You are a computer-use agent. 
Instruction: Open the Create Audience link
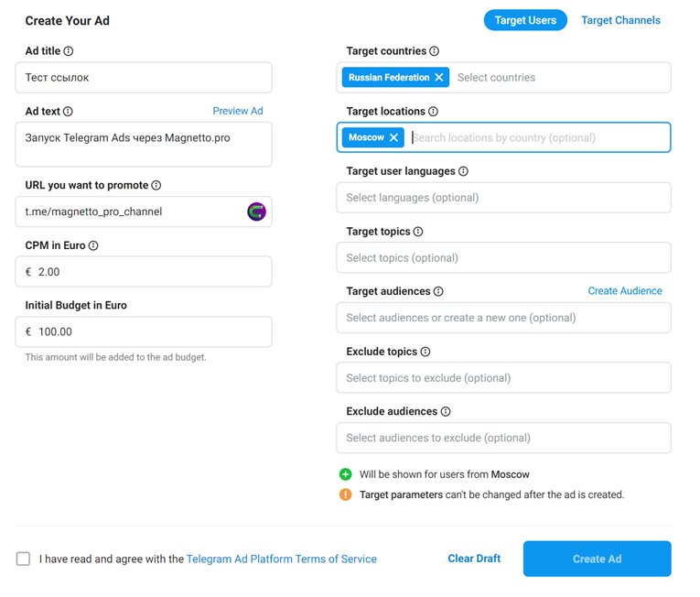tap(625, 291)
